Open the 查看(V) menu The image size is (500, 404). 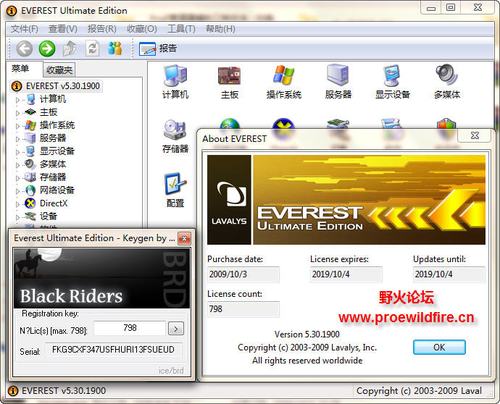pos(63,29)
